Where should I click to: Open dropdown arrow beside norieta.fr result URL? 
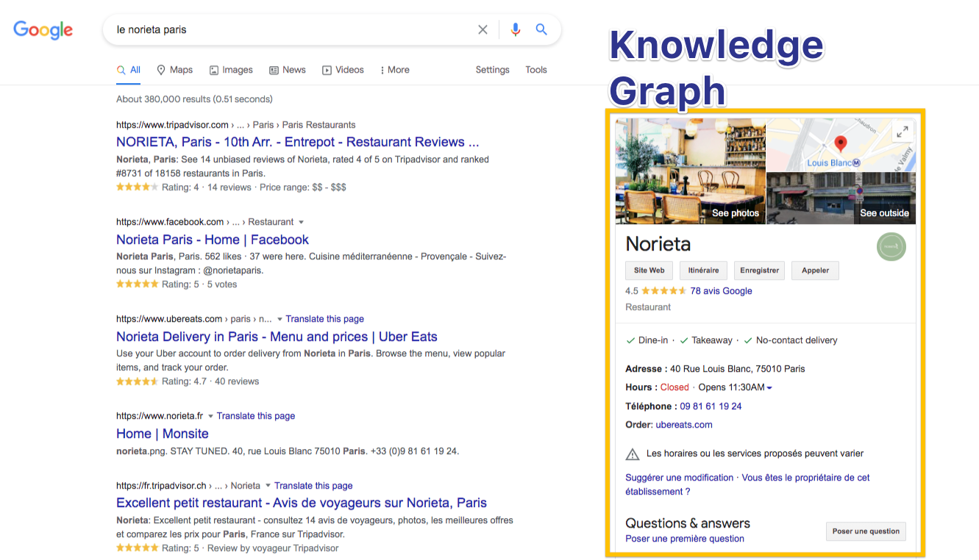210,416
